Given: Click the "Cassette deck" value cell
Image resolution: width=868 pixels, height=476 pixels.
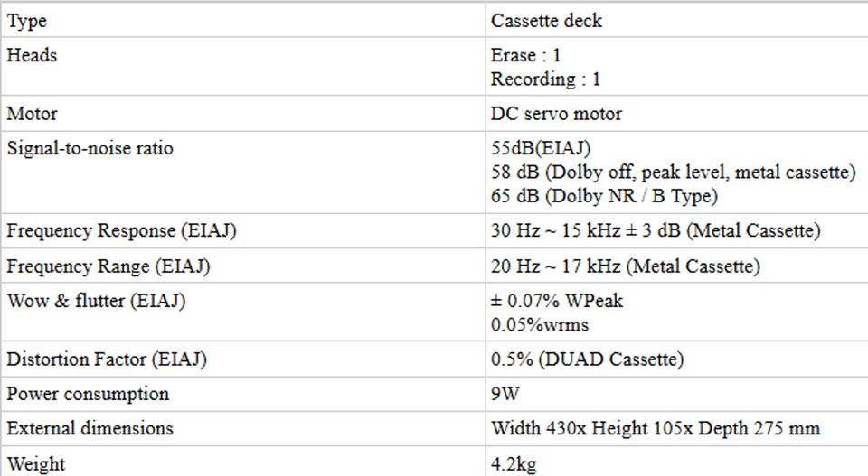Looking at the screenshot, I should pyautogui.click(x=546, y=21).
